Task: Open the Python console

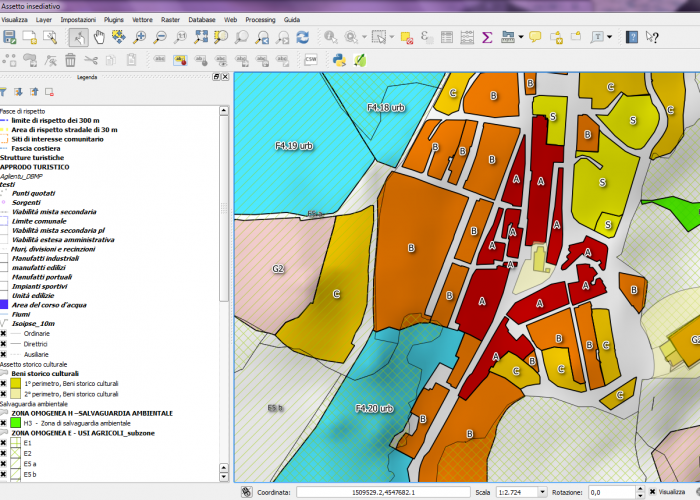Action: [x=339, y=60]
